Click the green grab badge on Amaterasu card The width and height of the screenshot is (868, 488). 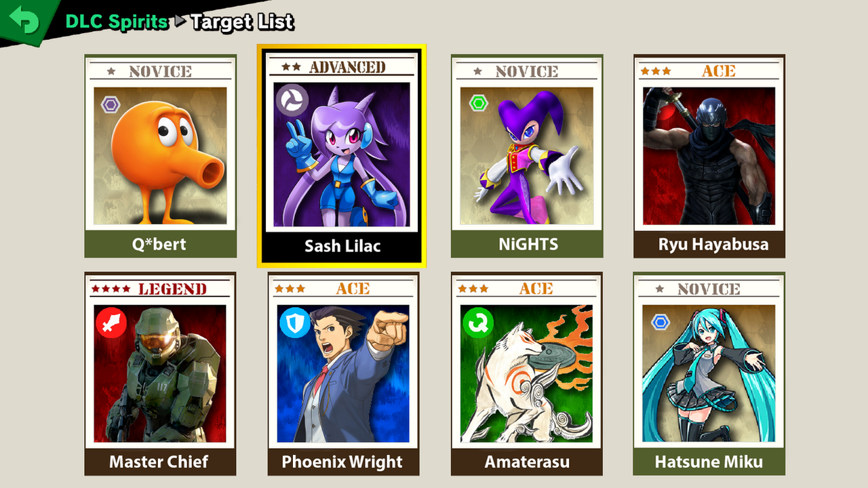478,322
